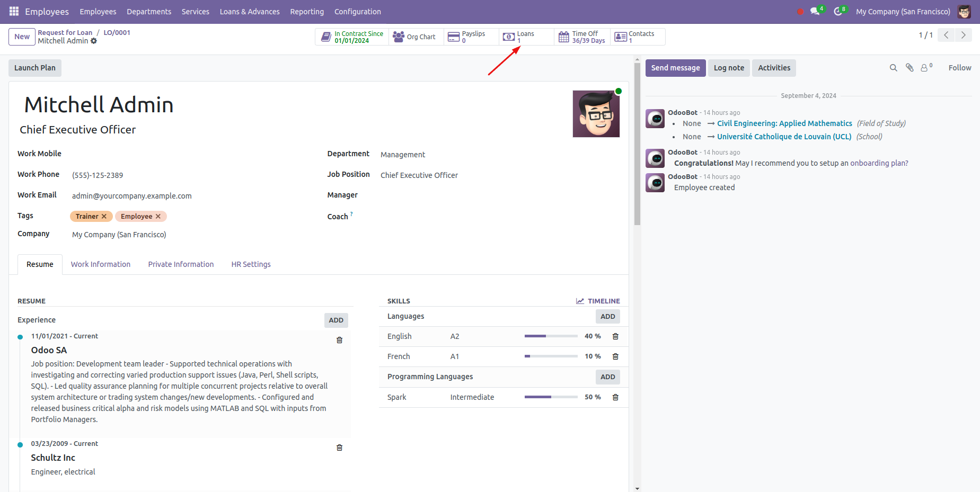Delete the Odoo SA experience entry
Viewport: 980px width, 492px height.
[x=339, y=340]
